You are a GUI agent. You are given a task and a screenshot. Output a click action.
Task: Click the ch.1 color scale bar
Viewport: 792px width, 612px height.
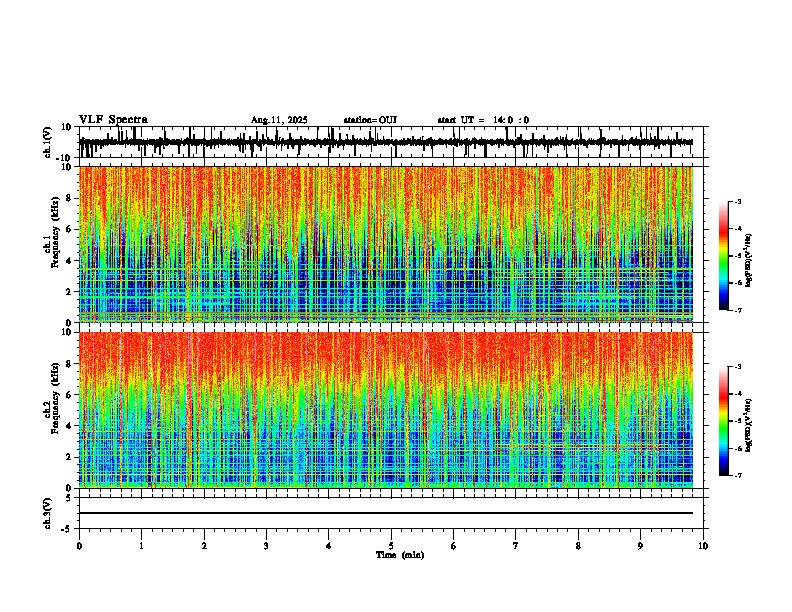tap(723, 256)
